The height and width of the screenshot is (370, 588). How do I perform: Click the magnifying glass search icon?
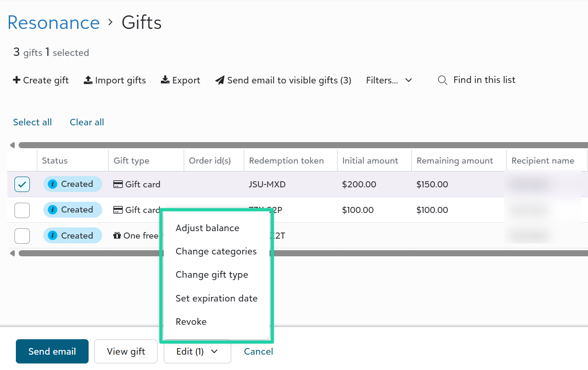click(x=443, y=80)
